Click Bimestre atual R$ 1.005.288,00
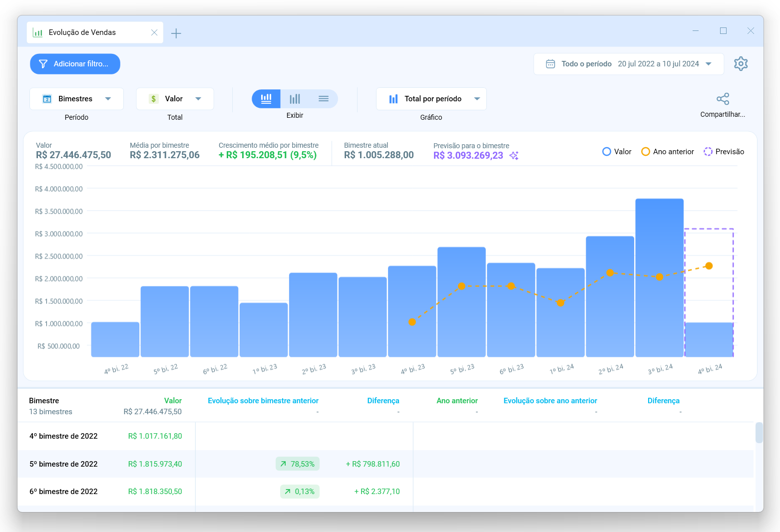This screenshot has width=780, height=532. pyautogui.click(x=379, y=155)
